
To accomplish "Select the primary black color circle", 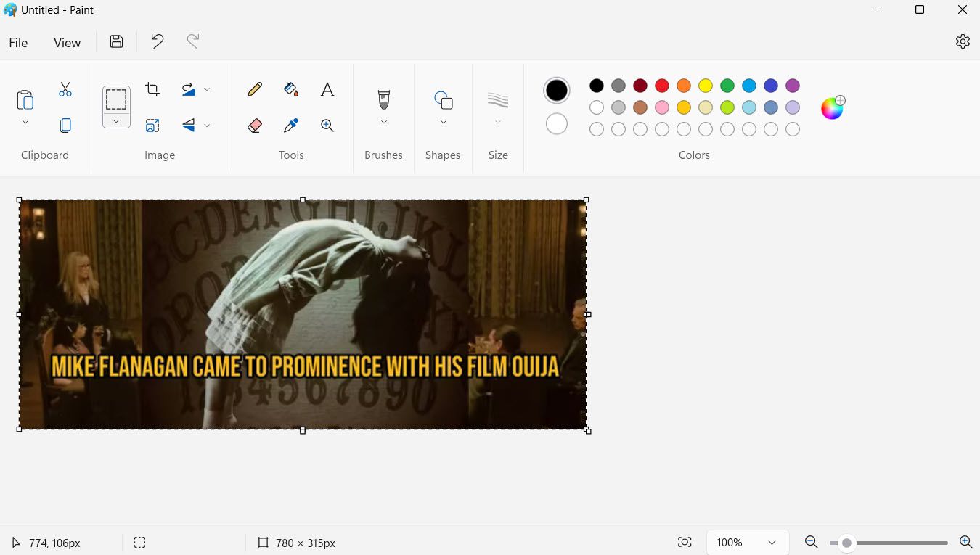I will click(557, 91).
